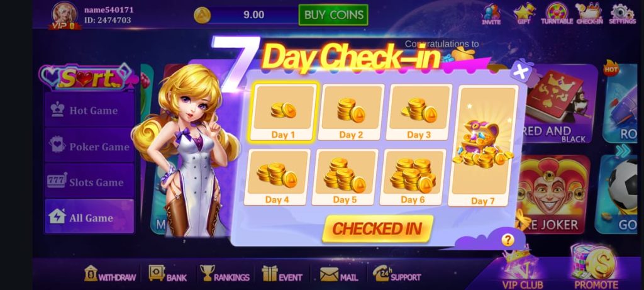
Task: Open the Turntable wheel icon
Action: [x=557, y=14]
